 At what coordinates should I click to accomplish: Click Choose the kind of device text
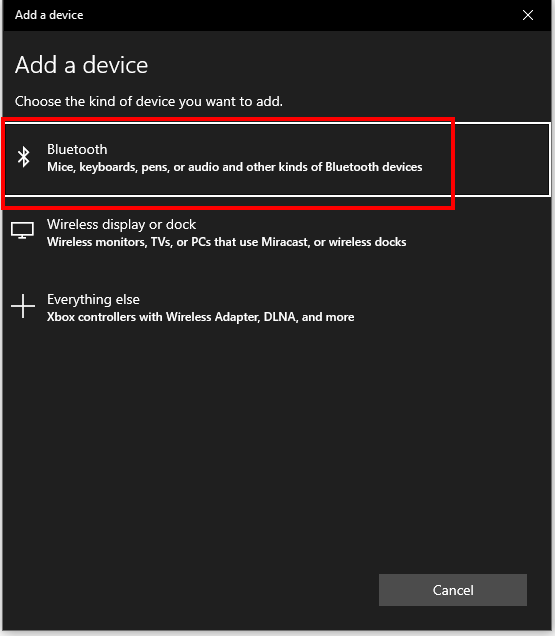tap(148, 101)
